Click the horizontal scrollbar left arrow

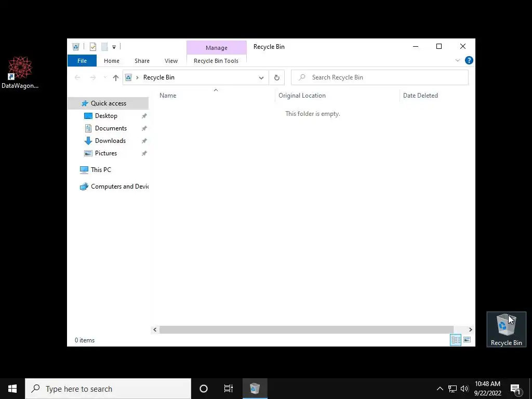(155, 329)
